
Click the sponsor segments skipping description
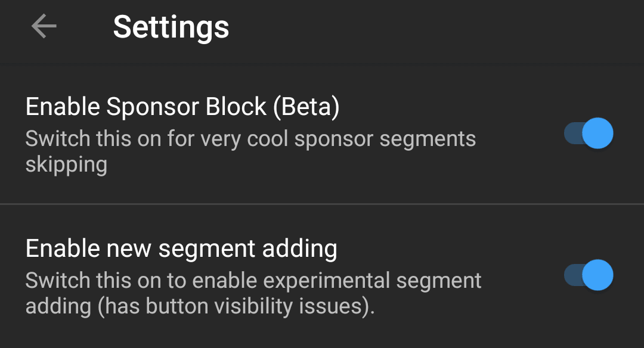point(250,151)
